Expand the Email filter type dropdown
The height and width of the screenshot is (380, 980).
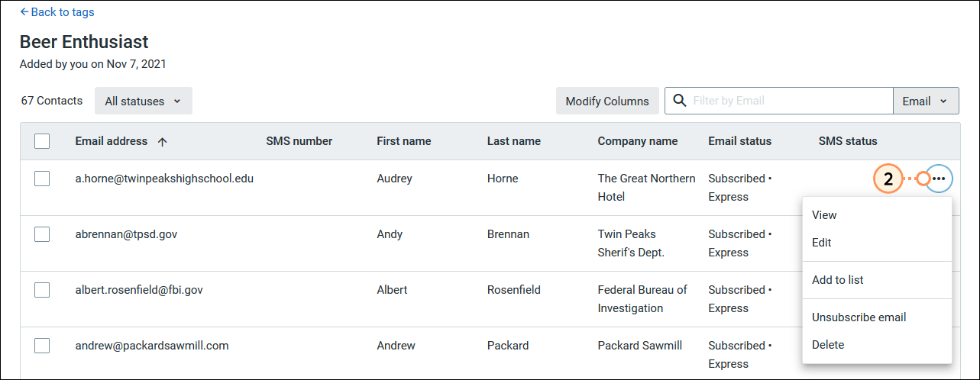pyautogui.click(x=926, y=101)
